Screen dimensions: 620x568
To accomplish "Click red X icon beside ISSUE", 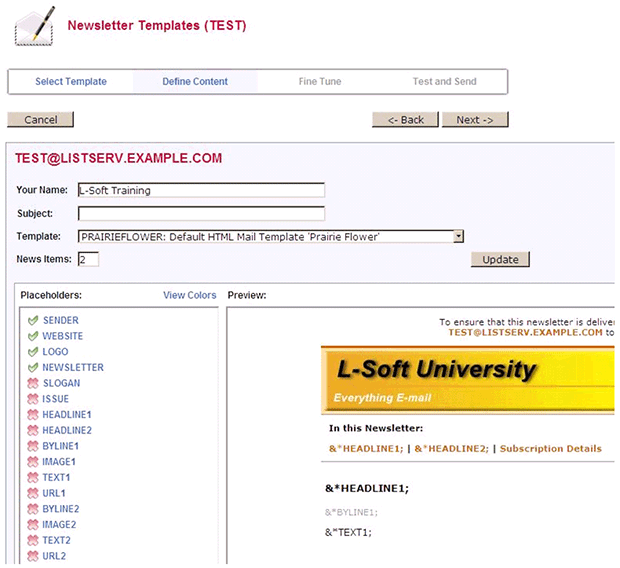I will coord(33,399).
